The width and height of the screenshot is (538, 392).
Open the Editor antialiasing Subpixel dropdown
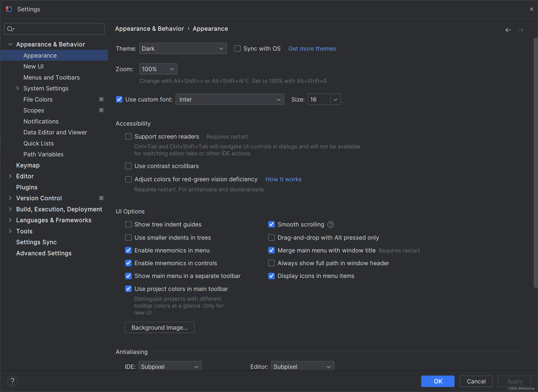pyautogui.click(x=303, y=366)
